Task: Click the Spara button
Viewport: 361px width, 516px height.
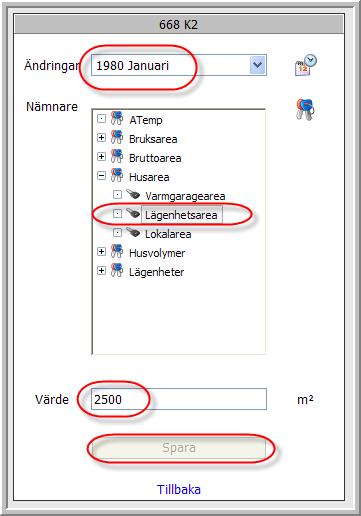Action: pyautogui.click(x=179, y=448)
